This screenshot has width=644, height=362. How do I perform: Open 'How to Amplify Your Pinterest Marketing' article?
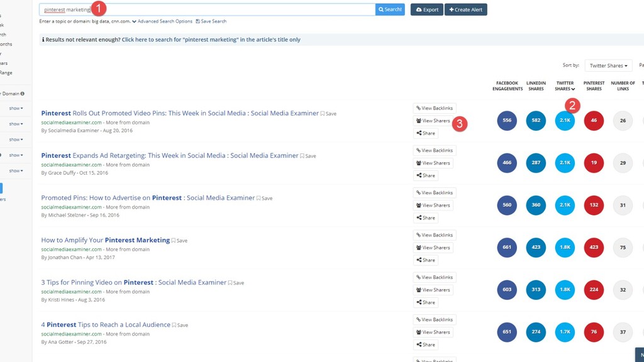pyautogui.click(x=105, y=240)
